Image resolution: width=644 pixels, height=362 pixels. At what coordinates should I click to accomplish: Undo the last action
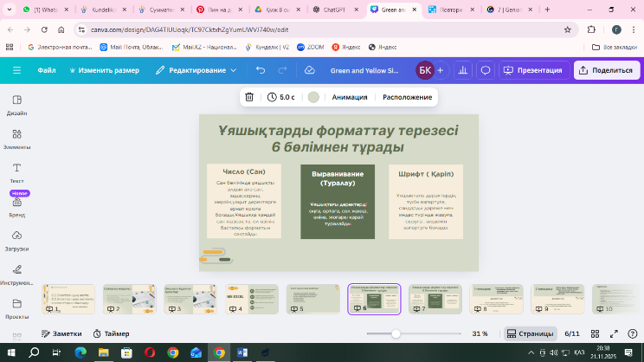[261, 70]
